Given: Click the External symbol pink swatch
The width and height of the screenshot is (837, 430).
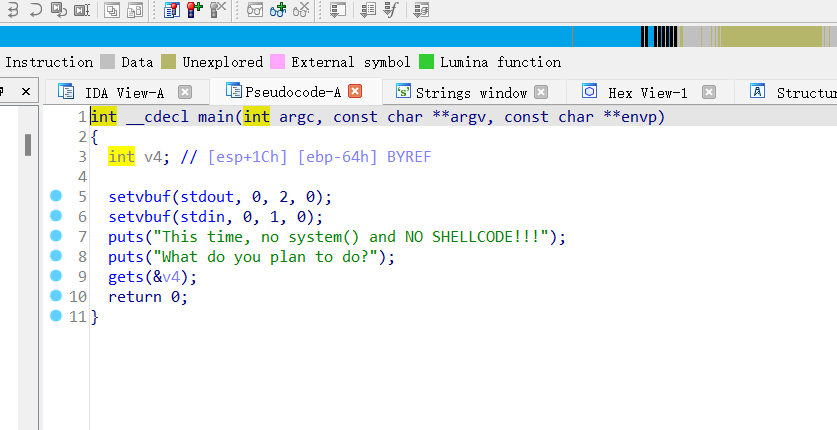Looking at the screenshot, I should point(278,61).
